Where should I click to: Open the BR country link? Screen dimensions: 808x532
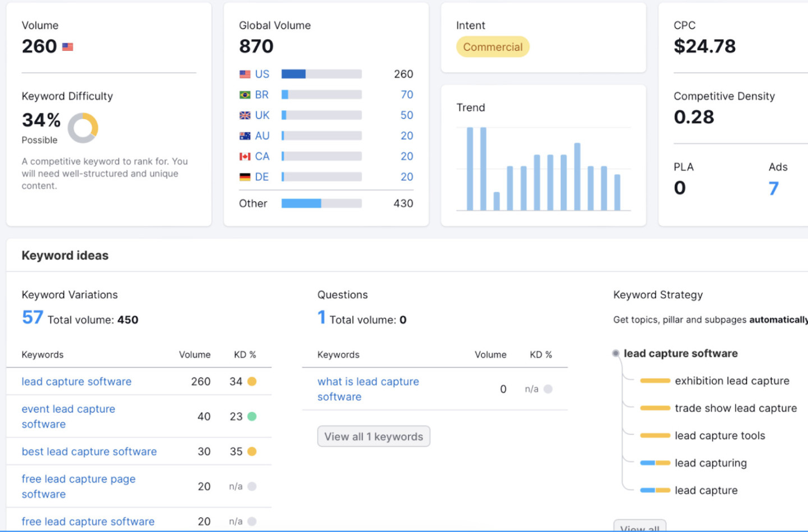click(261, 95)
